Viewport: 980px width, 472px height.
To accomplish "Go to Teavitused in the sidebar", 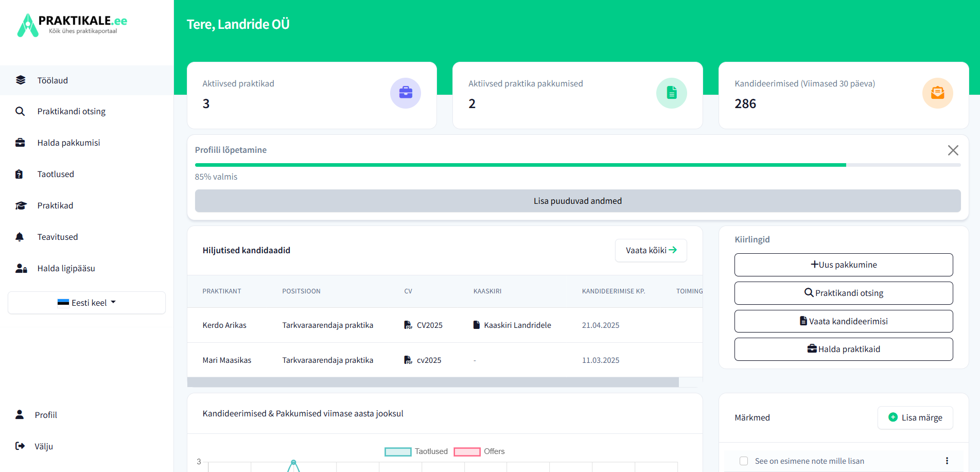I will tap(58, 237).
